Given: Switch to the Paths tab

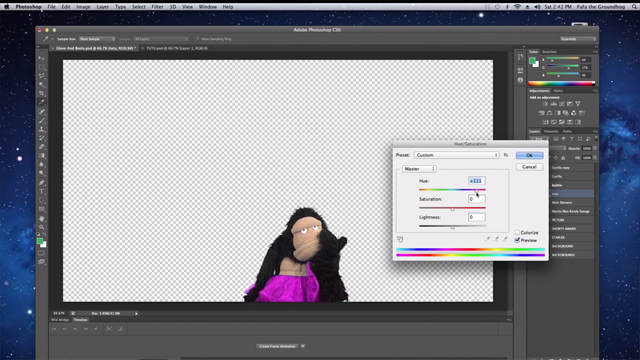Looking at the screenshot, I should (567, 131).
